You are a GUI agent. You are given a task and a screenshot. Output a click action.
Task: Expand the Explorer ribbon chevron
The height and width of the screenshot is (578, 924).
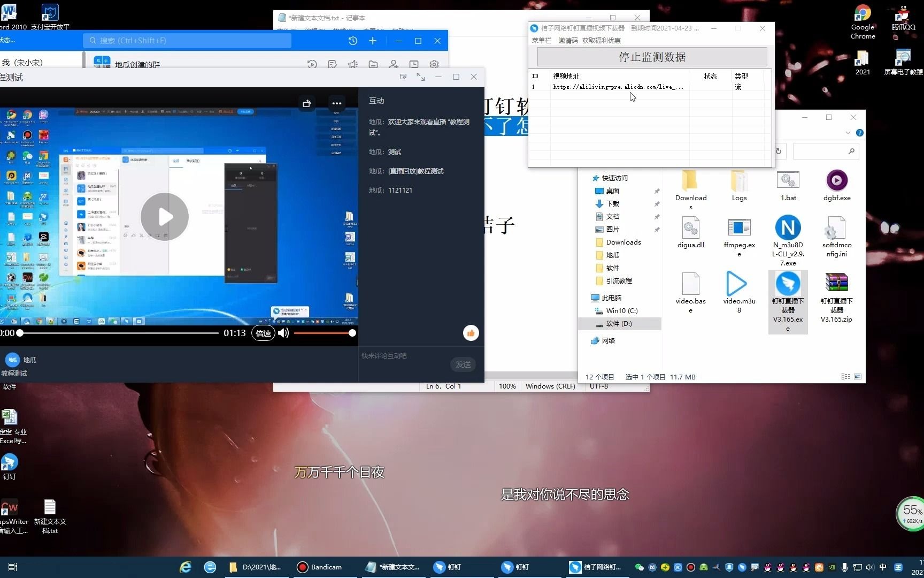[848, 133]
